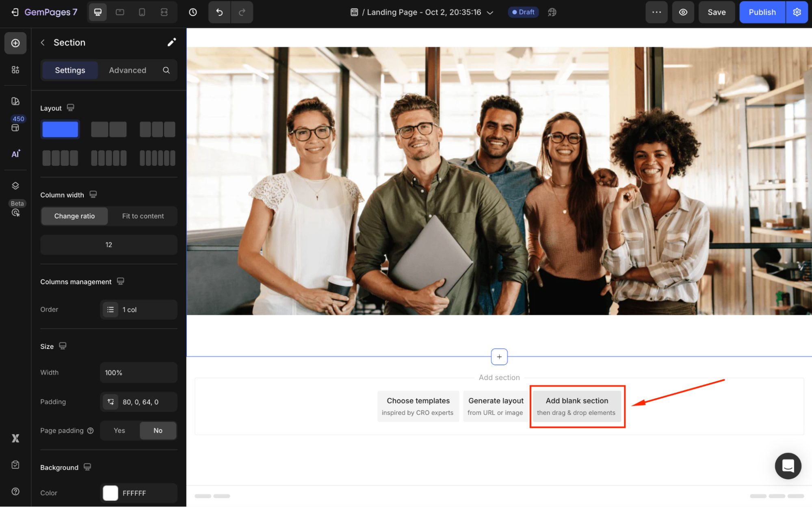Set Page padding to Yes
The image size is (812, 507).
[119, 431]
